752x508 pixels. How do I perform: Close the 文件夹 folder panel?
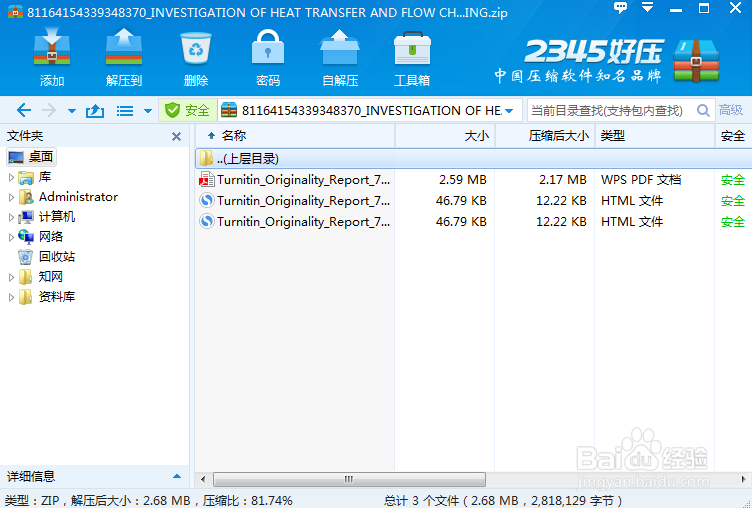tap(176, 137)
